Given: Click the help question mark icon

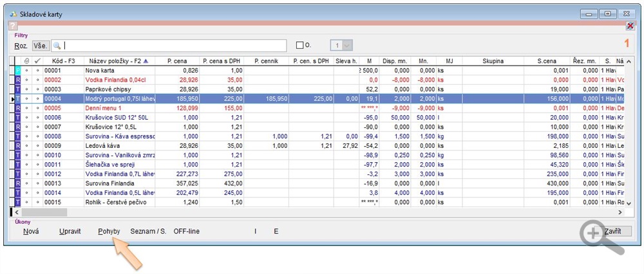Looking at the screenshot, I should (13, 26).
